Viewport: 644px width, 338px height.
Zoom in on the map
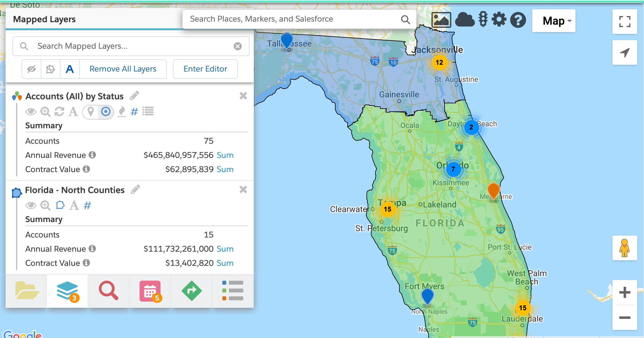(625, 292)
